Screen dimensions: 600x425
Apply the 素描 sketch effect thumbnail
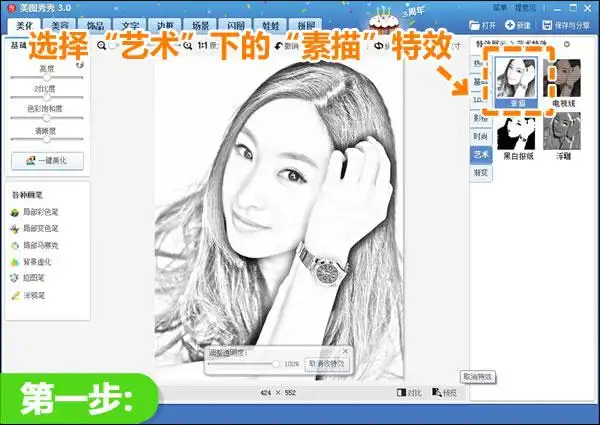[x=517, y=82]
